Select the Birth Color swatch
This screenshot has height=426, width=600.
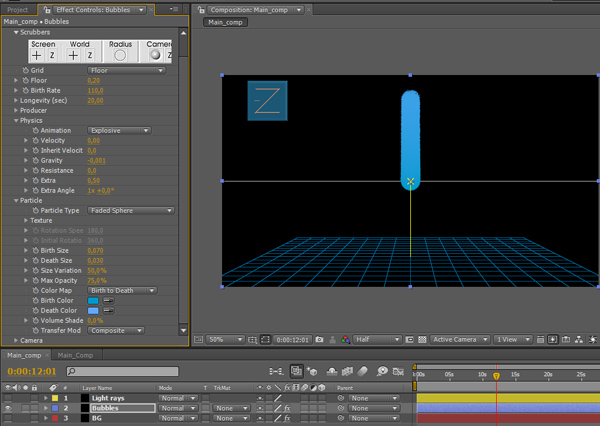point(93,300)
